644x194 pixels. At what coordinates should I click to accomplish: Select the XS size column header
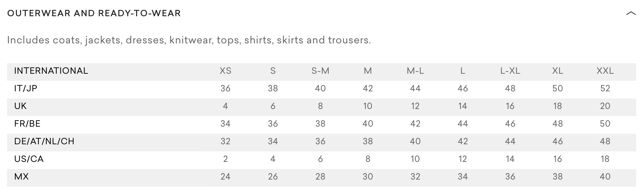226,71
